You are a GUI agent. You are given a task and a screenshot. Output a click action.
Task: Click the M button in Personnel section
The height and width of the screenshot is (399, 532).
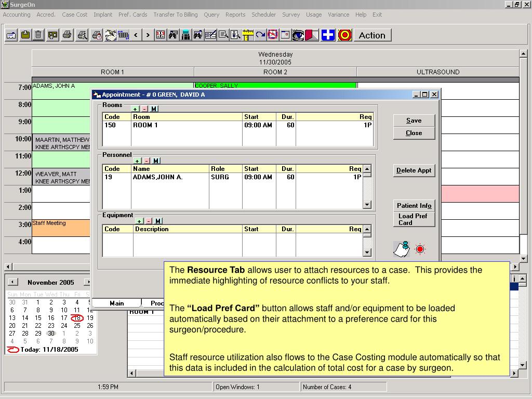[156, 161]
